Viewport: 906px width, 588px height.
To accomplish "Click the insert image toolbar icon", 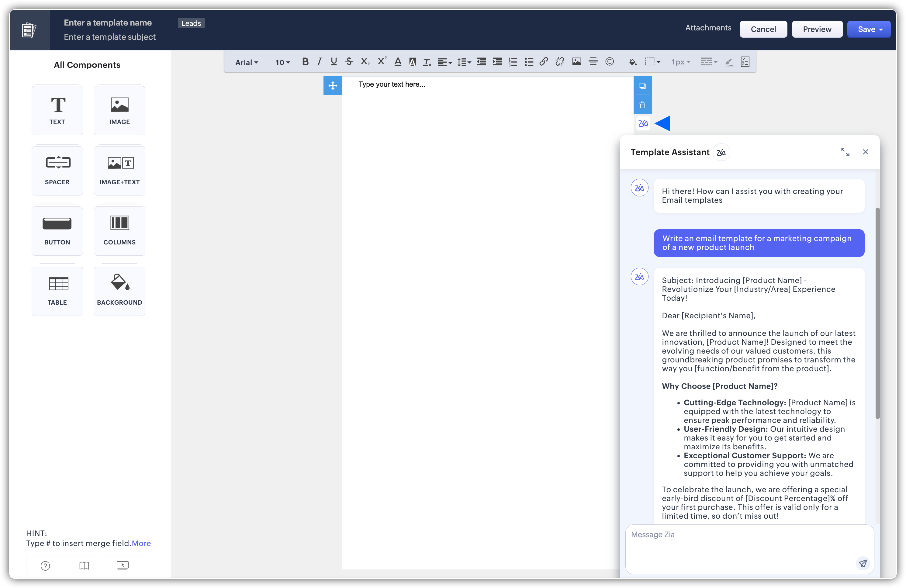I will (576, 62).
